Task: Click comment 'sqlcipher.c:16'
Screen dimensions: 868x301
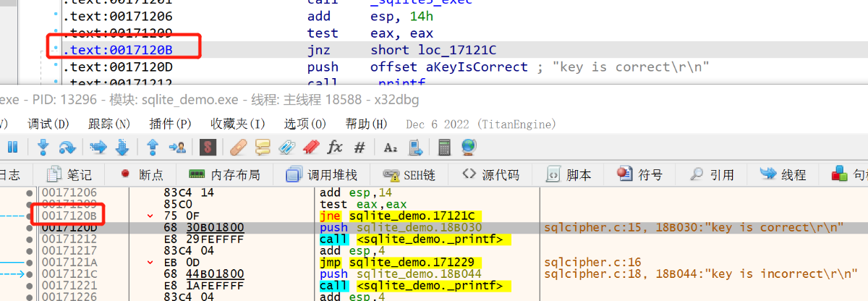Action: 593,262
